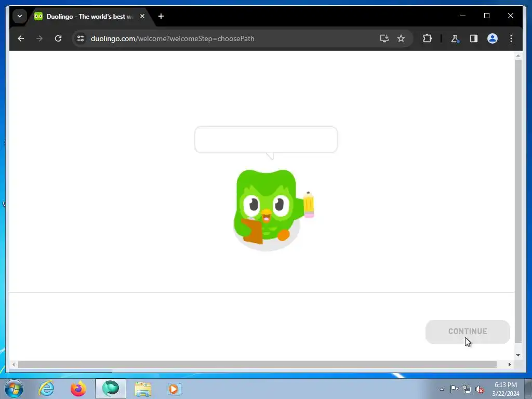Expand the tab search dropdown
Viewport: 532px width, 399px height.
tap(20, 16)
